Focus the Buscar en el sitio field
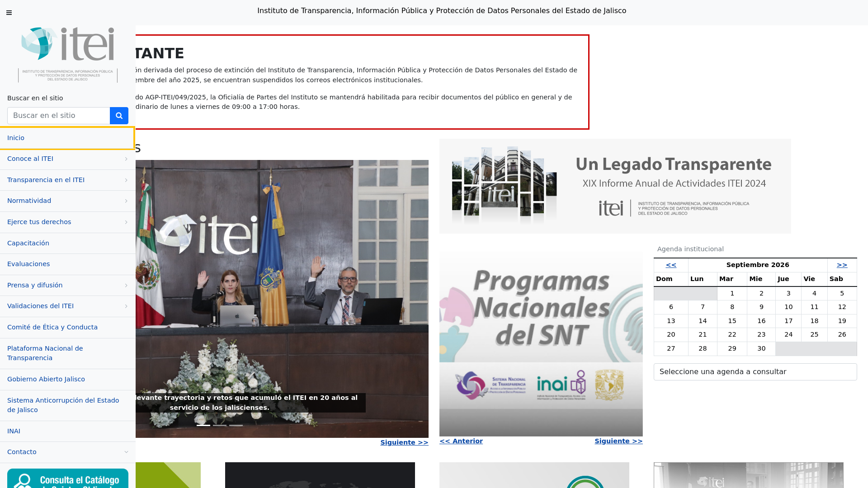Viewport: 868px width, 488px height. coord(59,116)
